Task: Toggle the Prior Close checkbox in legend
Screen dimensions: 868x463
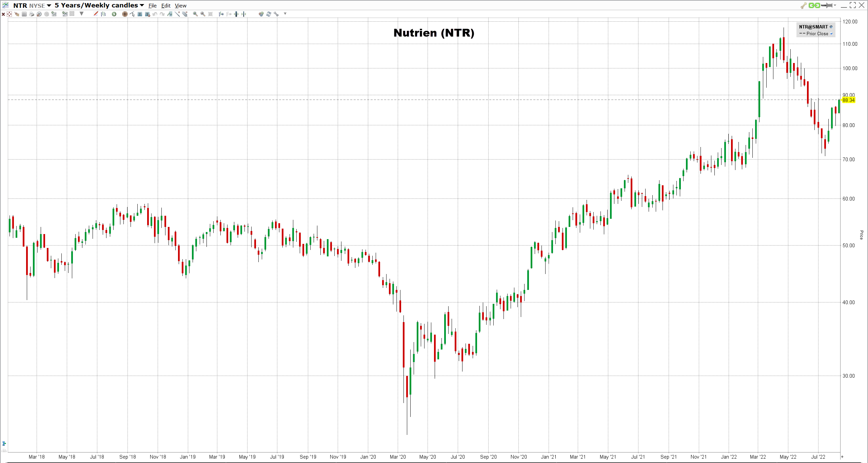Action: click(831, 34)
